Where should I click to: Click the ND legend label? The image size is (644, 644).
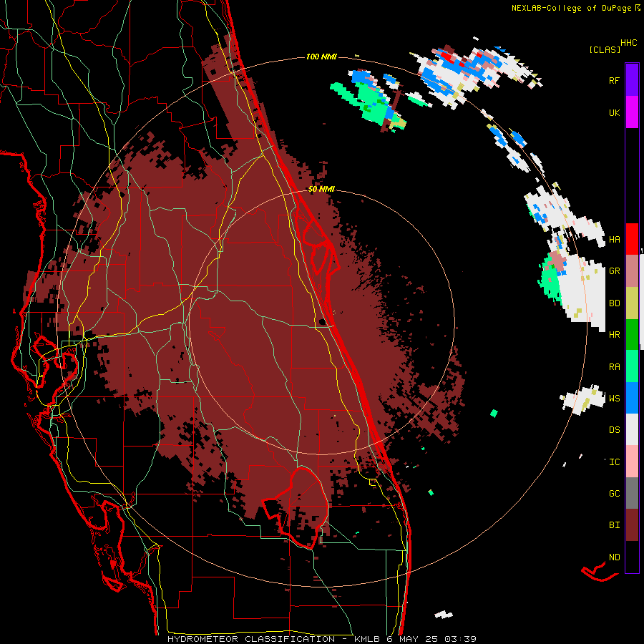point(614,557)
